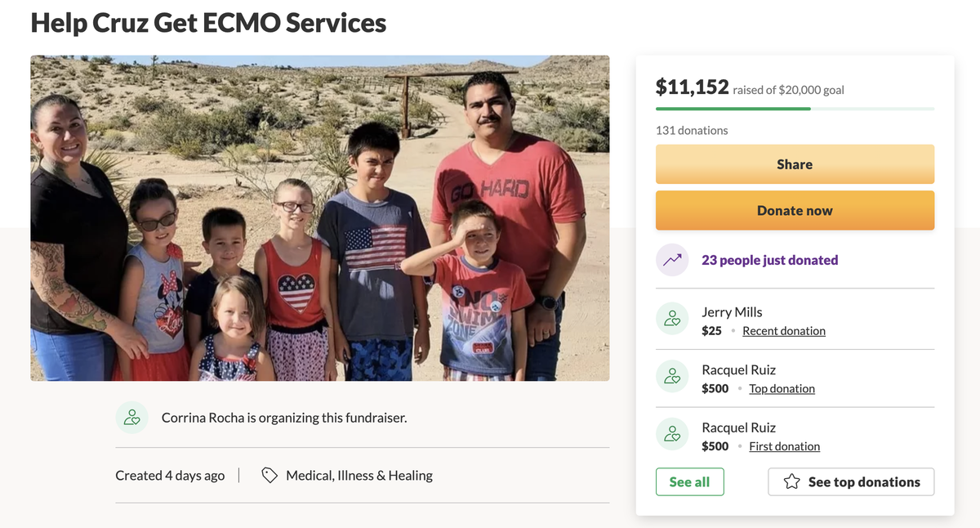
Task: Click the organizer avatar icon beside Corrina Rocha
Action: point(131,418)
